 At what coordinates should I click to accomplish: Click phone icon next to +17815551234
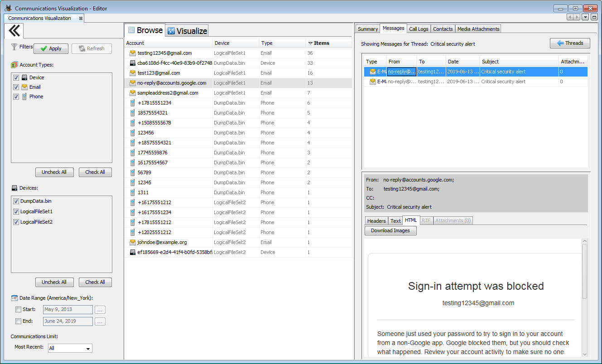point(132,103)
